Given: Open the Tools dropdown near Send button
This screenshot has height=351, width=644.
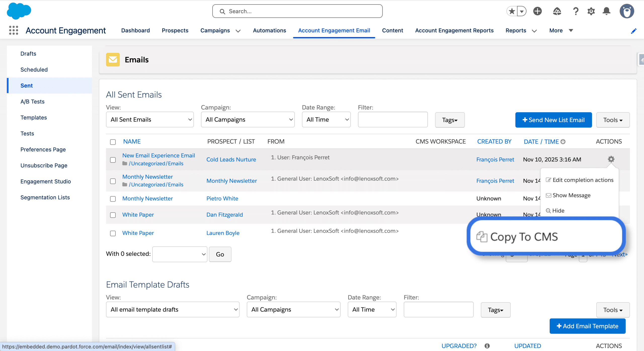Looking at the screenshot, I should [613, 120].
